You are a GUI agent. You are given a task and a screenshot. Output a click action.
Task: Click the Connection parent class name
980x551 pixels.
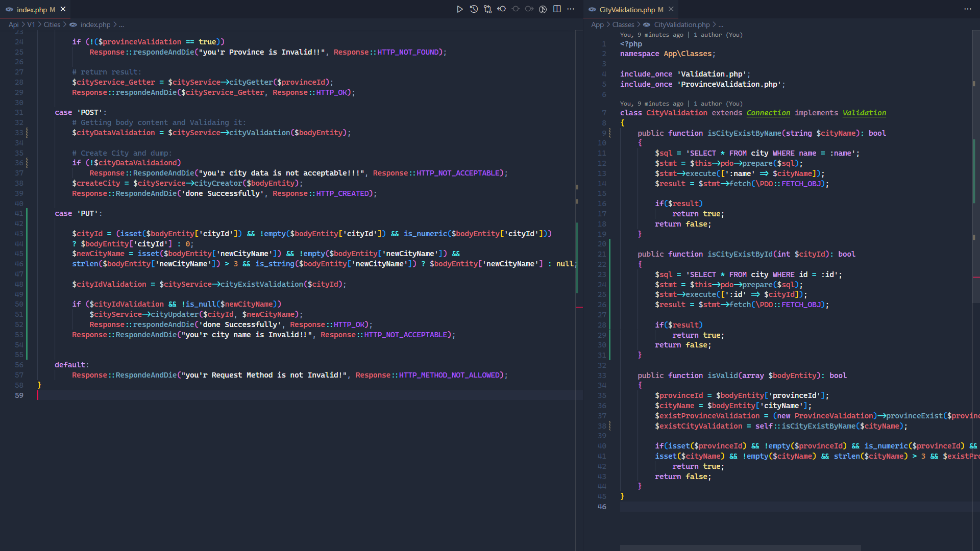click(768, 113)
